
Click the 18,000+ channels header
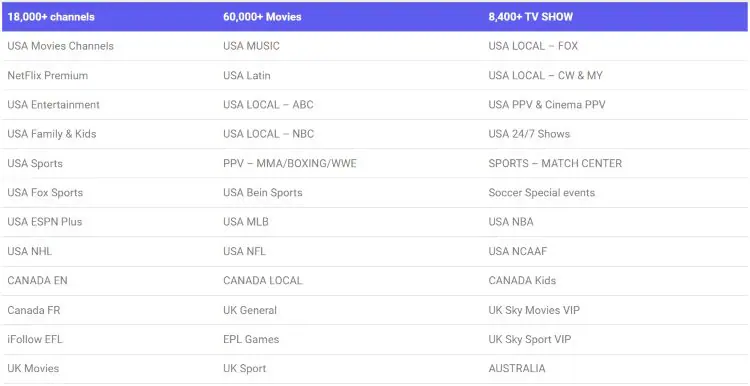pos(51,17)
